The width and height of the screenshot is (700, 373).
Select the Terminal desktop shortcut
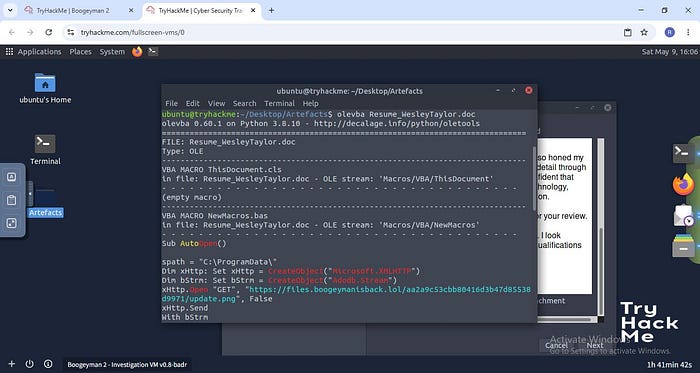tap(45, 150)
